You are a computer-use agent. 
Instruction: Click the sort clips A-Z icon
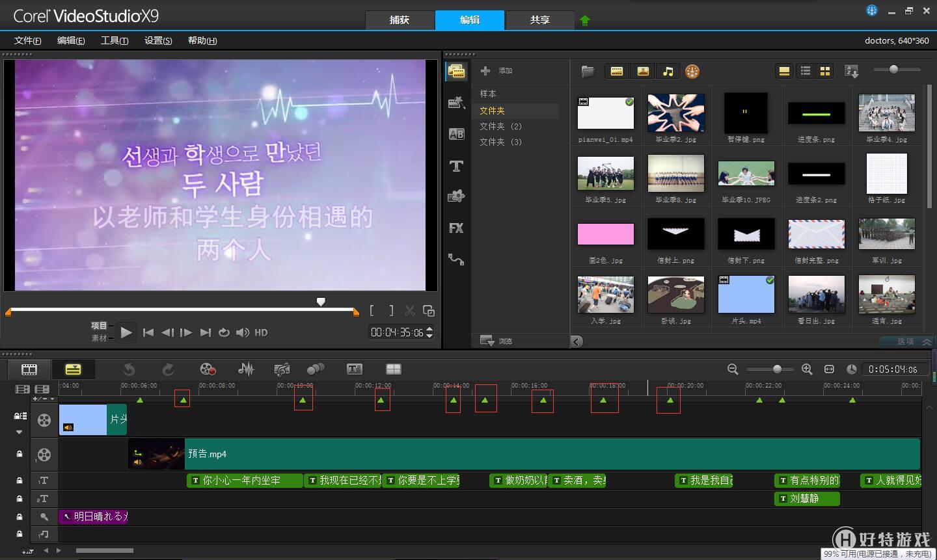pos(851,71)
